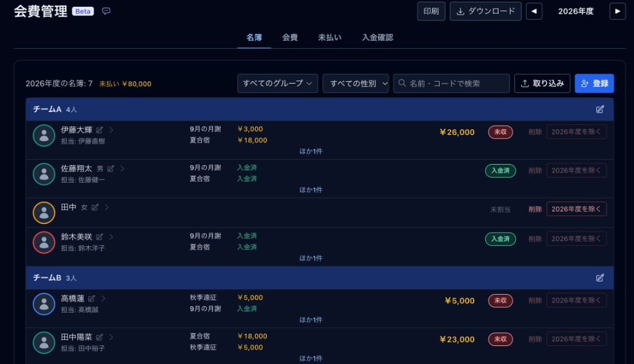
Task: Click the ¥26,000 total for 伊藤大輝
Action: point(457,132)
